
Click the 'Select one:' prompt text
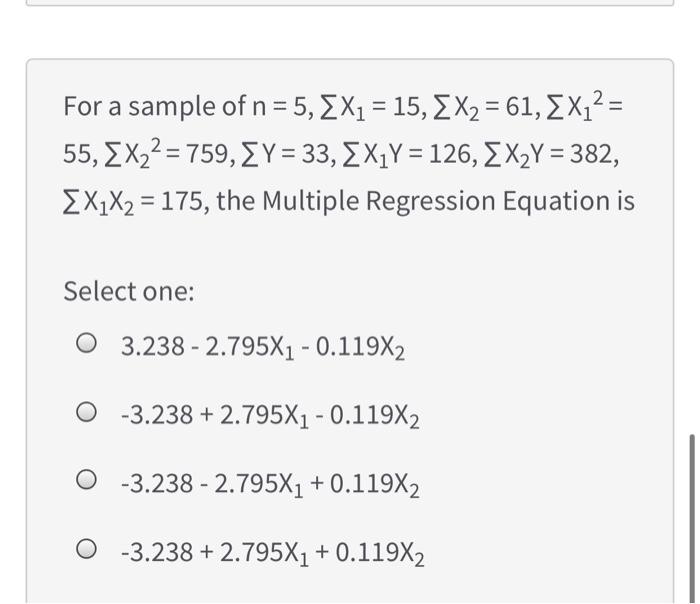click(x=129, y=292)
